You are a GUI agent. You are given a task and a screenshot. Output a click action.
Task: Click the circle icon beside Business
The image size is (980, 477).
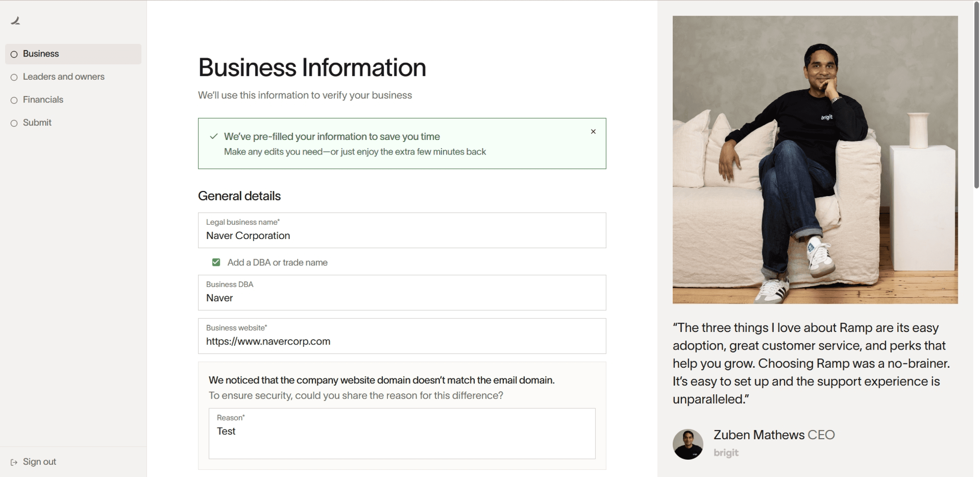coord(14,54)
